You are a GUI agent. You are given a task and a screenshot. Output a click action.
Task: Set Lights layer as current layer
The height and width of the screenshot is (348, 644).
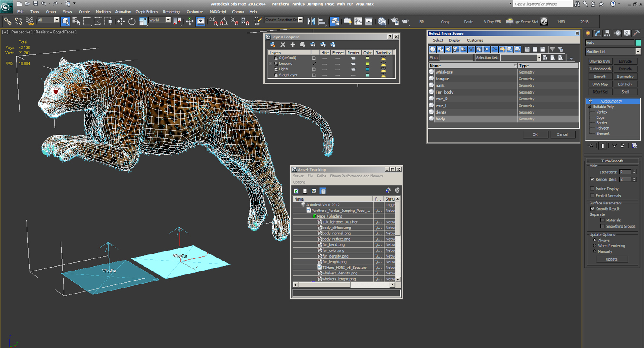point(313,69)
